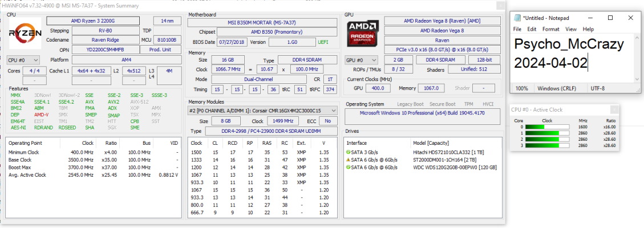Screen dimensions: 644x228
Task: Click the DDR4-2998 / PC4-23900 type field
Action: click(x=271, y=131)
